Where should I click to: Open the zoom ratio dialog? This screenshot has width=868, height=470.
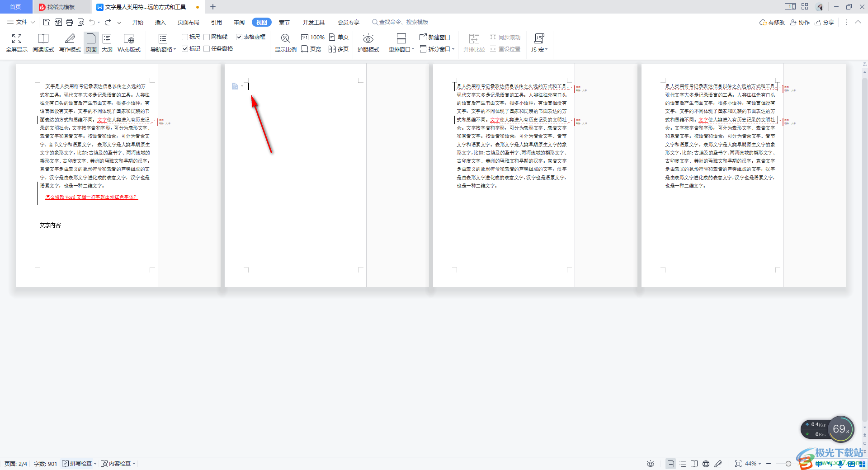pyautogui.click(x=285, y=43)
